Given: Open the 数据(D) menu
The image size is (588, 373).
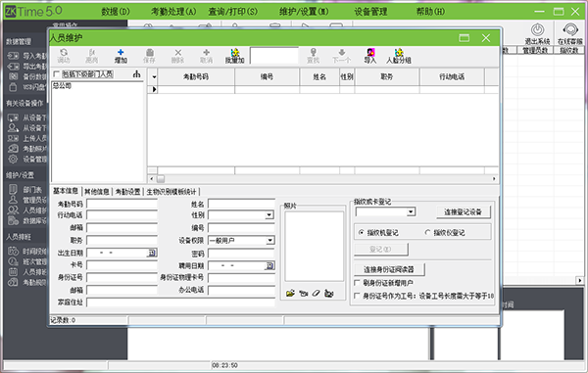Looking at the screenshot, I should pos(115,12).
